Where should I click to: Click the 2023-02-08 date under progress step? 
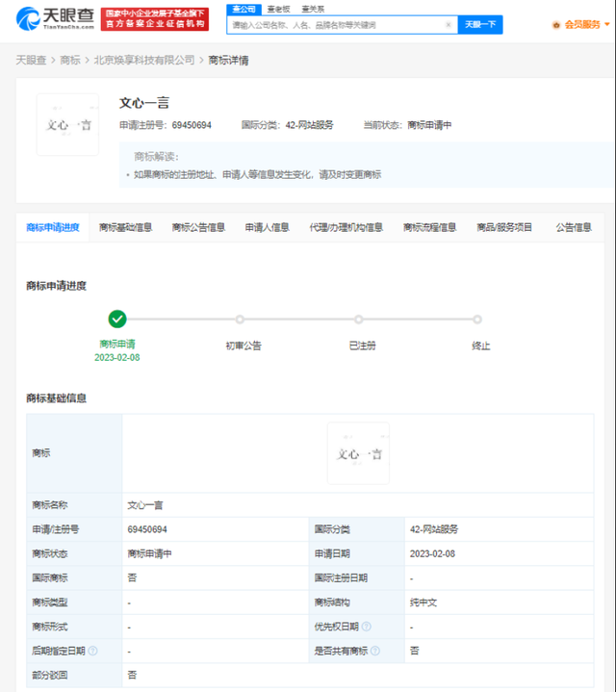[x=116, y=357]
